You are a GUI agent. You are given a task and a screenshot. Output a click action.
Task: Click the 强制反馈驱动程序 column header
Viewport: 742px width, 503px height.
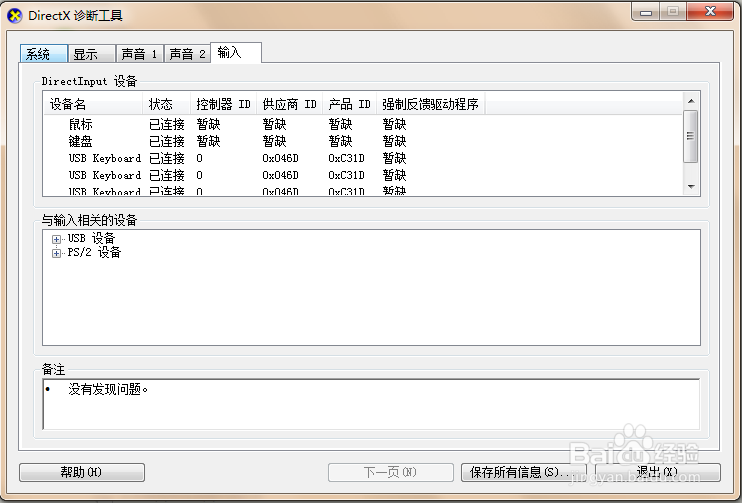(x=430, y=104)
